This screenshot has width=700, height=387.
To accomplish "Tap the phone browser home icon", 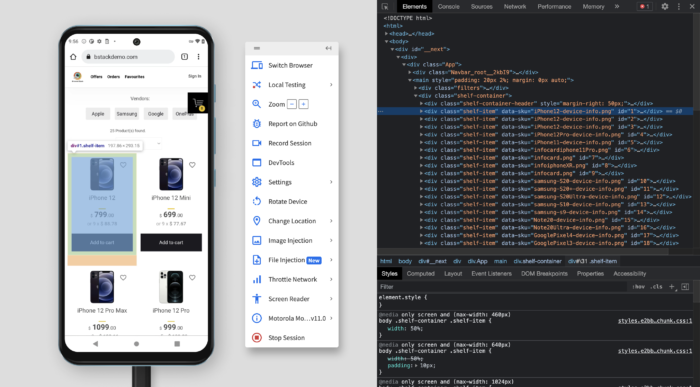I will (x=73, y=57).
